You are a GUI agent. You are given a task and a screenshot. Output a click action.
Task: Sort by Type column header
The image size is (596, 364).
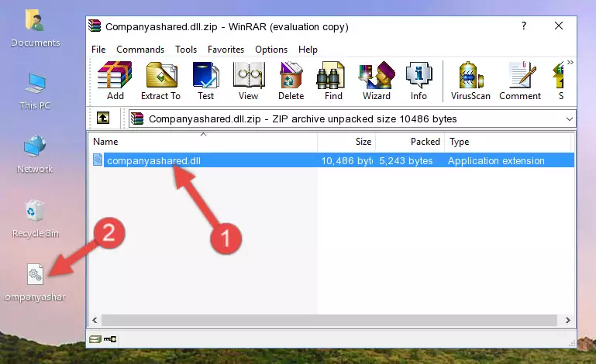coord(508,142)
